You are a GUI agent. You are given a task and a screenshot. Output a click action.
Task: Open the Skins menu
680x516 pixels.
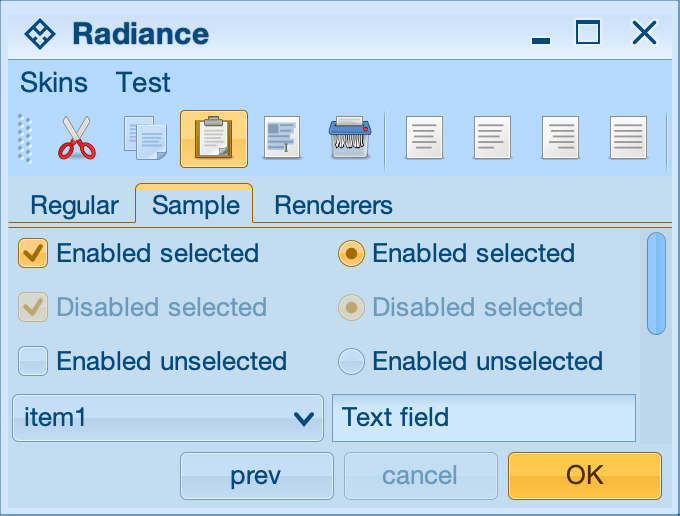pos(54,82)
